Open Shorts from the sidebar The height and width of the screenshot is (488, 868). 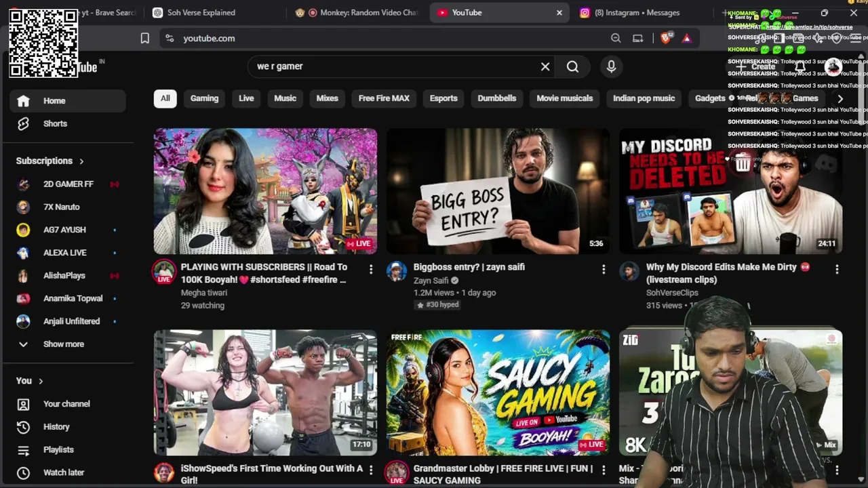(x=68, y=124)
